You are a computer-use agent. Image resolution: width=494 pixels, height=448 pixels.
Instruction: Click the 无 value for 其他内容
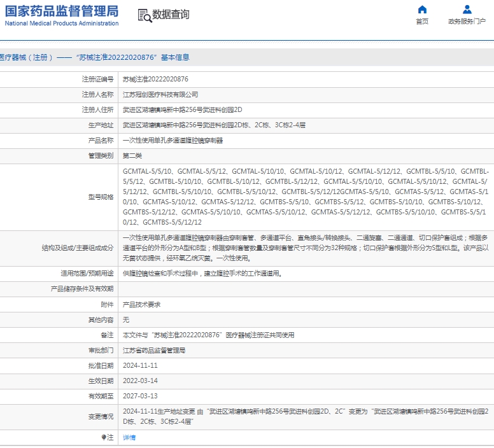[x=126, y=320]
